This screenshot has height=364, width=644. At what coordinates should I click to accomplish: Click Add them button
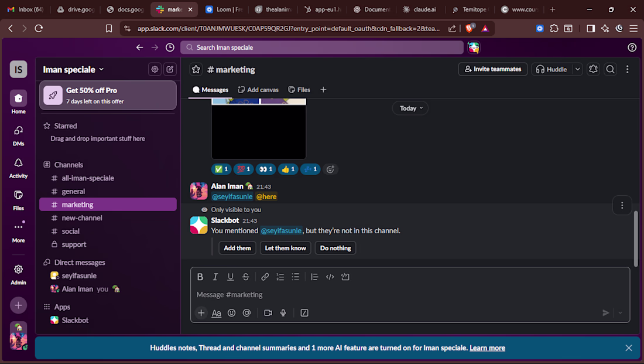click(237, 248)
